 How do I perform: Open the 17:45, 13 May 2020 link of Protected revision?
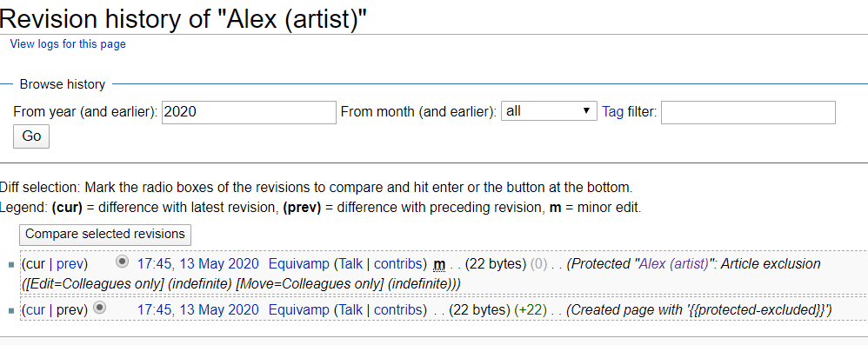click(x=197, y=263)
